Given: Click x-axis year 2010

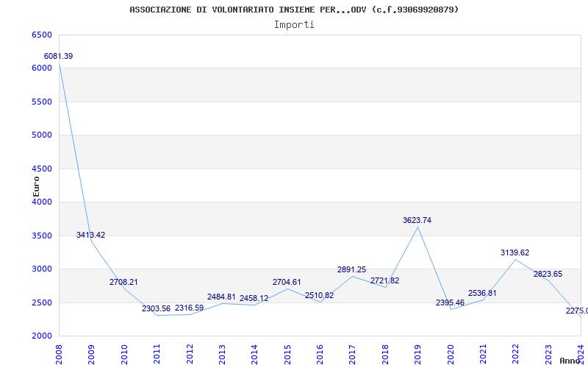Looking at the screenshot, I should pos(124,355).
